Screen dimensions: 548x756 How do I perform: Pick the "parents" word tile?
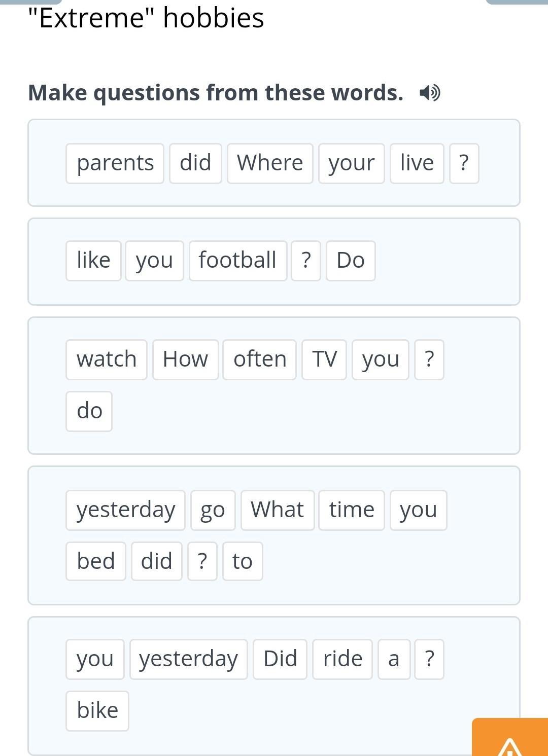[x=115, y=163]
